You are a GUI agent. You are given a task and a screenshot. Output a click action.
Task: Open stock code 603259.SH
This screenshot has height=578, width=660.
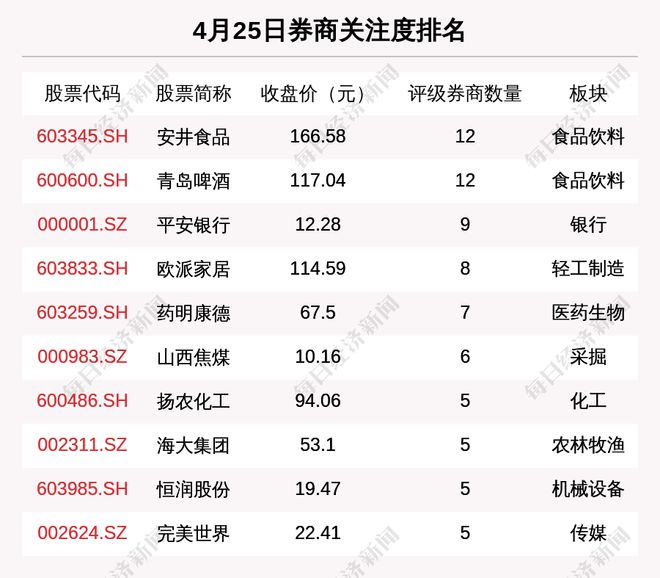pos(82,313)
